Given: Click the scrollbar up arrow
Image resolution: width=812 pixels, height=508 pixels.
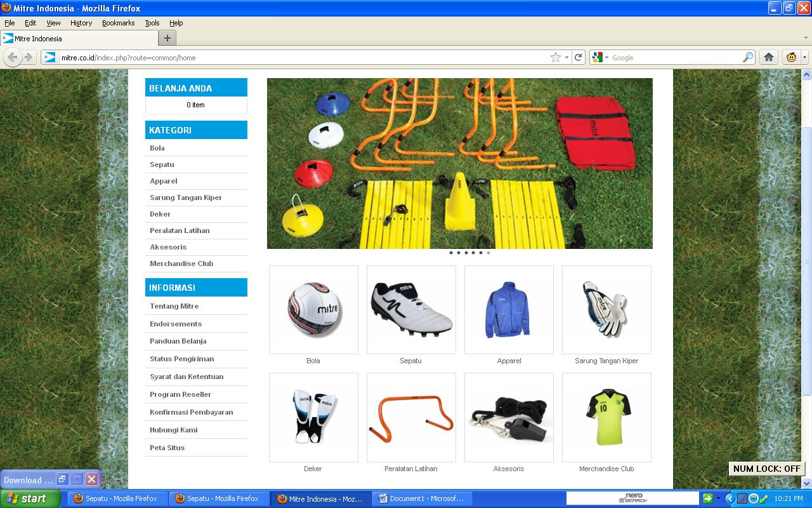Looking at the screenshot, I should (807, 75).
